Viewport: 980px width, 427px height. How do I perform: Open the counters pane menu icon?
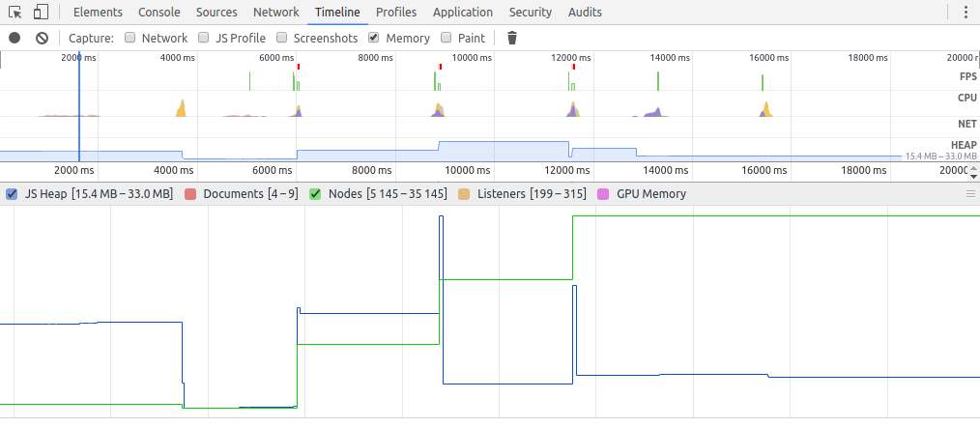970,194
